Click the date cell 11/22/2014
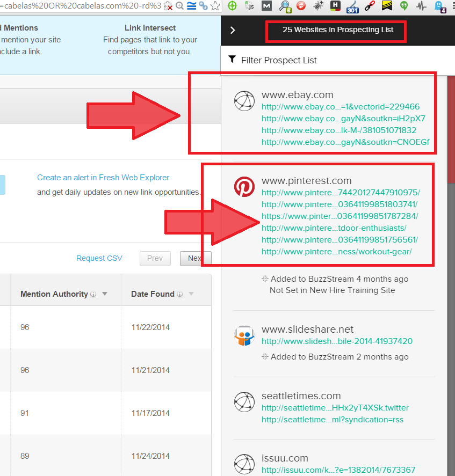 [x=150, y=327]
